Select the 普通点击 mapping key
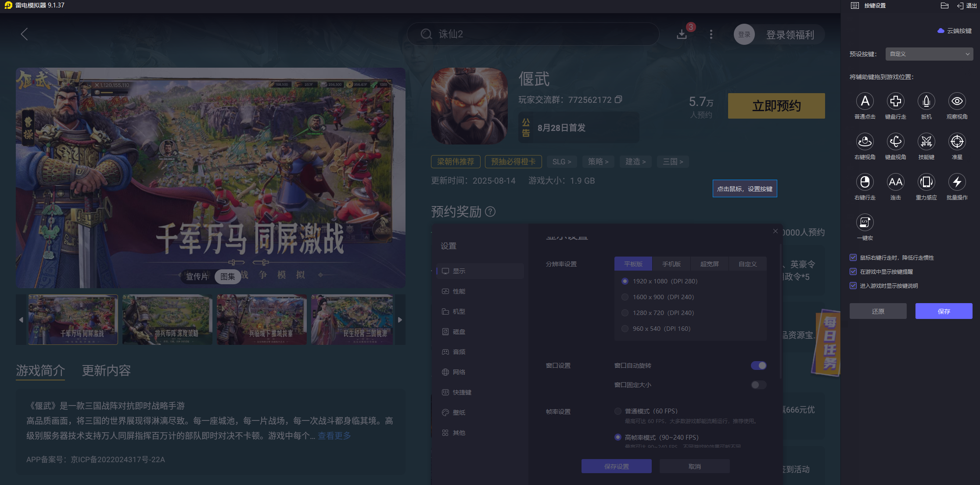980x485 pixels. pyautogui.click(x=865, y=102)
